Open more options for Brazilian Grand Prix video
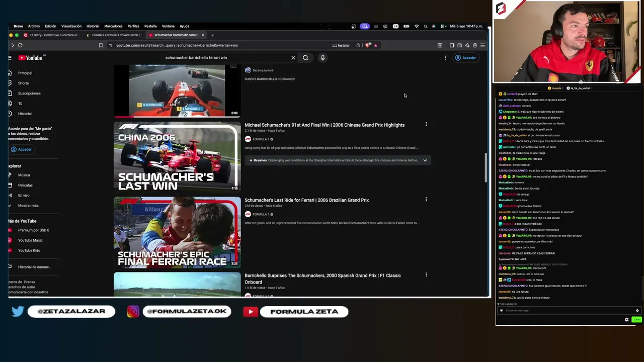Viewport: 644px width, 362px height. click(426, 200)
